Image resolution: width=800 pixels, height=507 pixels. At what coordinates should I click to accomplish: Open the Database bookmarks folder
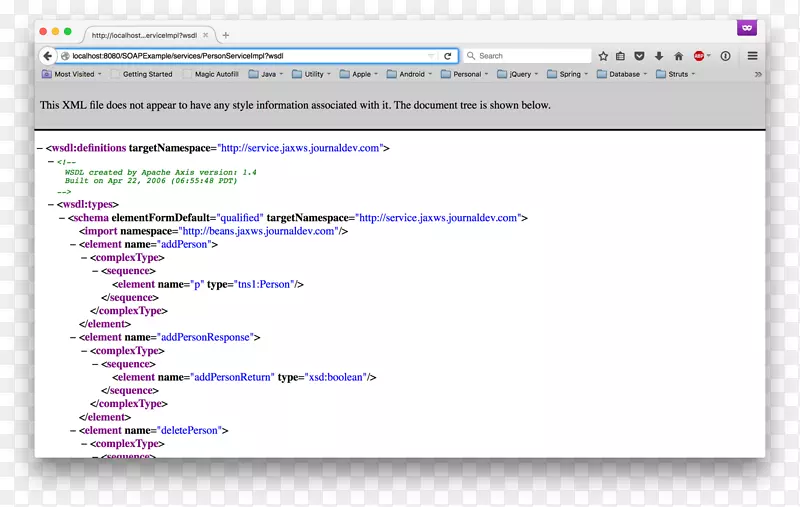[622, 74]
